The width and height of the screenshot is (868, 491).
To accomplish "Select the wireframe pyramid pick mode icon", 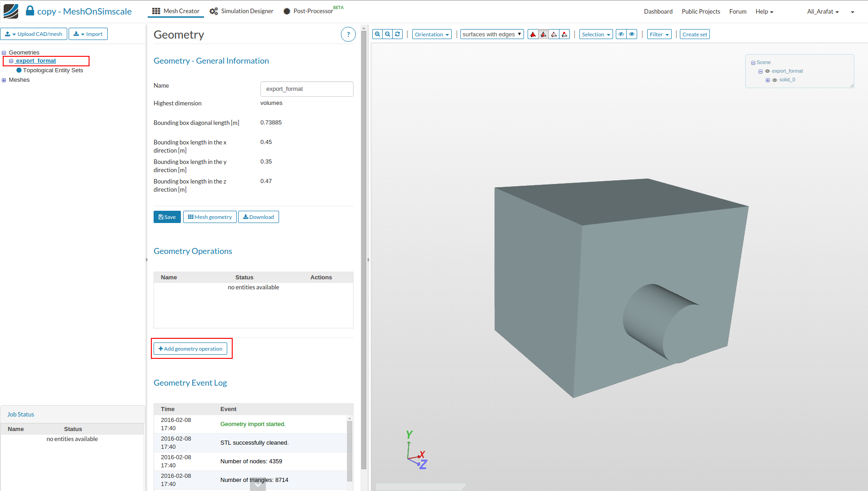I will pyautogui.click(x=554, y=35).
